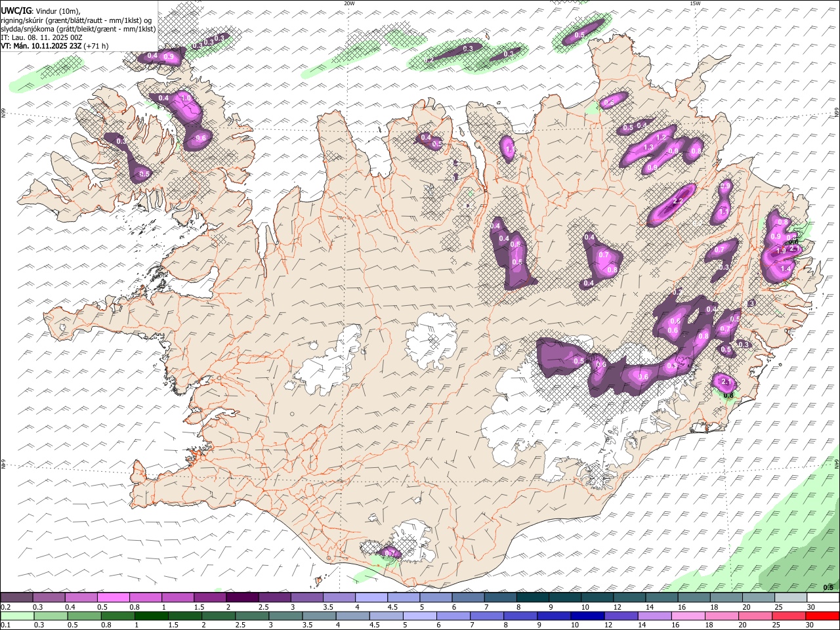Select the bright pink top-row swatch above 0.5
The width and height of the screenshot is (840, 630).
click(x=113, y=598)
